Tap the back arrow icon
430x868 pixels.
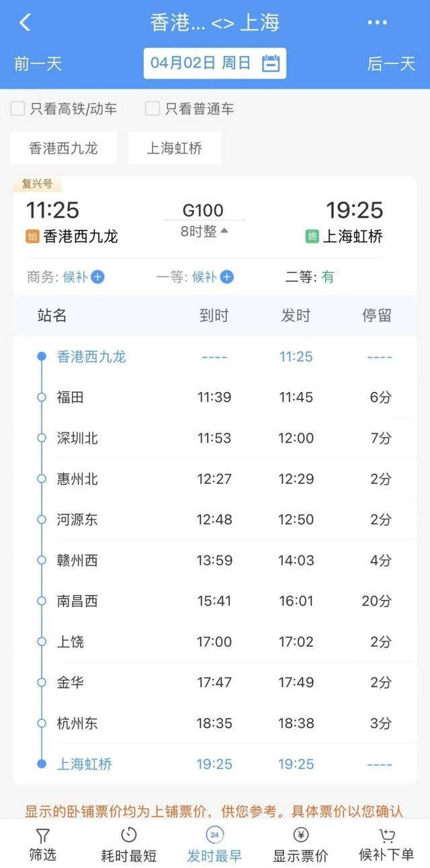(25, 22)
